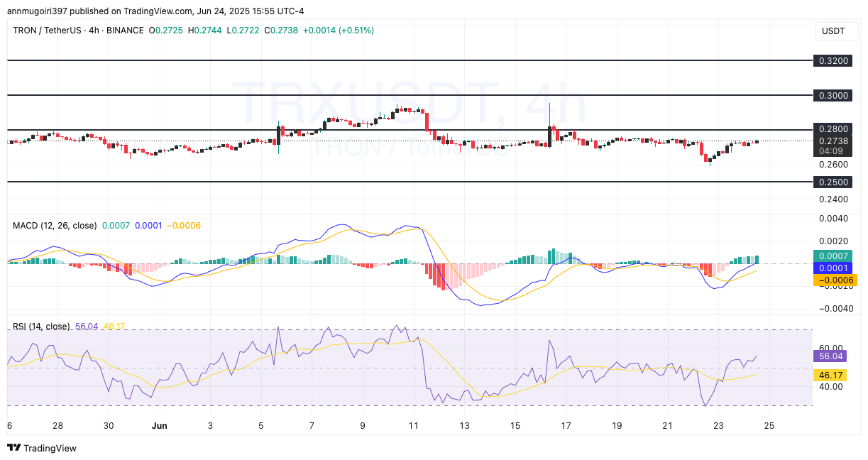Click the Jun month label on time axis
This screenshot has width=868, height=460.
(x=159, y=425)
